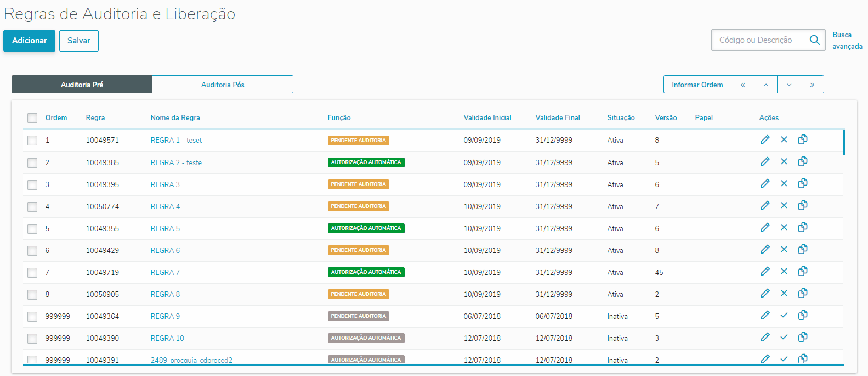
Task: Duplicate REGRA 2 - teste copy icon
Action: (803, 161)
